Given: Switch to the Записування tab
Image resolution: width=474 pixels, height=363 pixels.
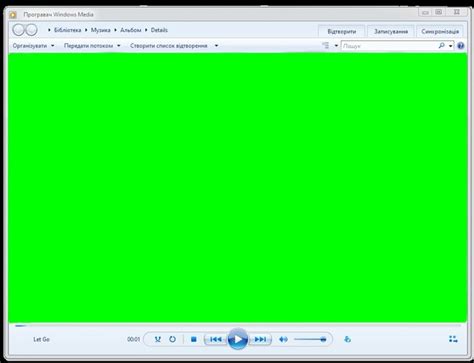Looking at the screenshot, I should click(391, 31).
